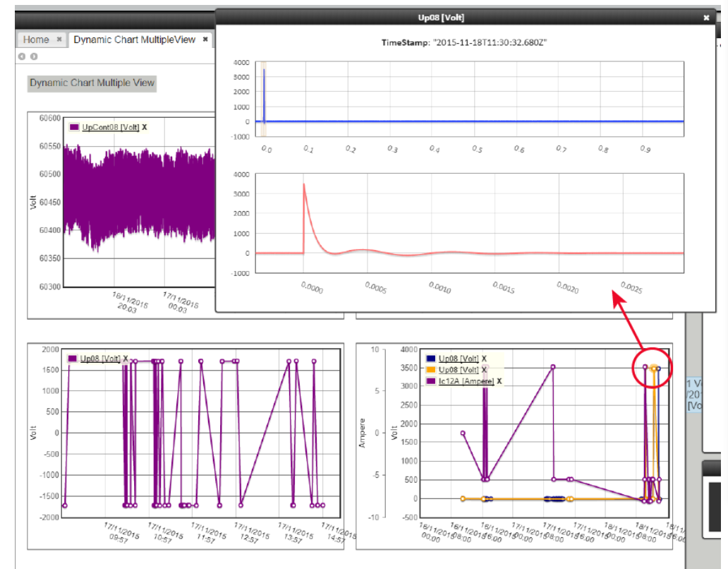Viewport: 728px width, 569px height.
Task: Close the Up08 [Volt] popup window
Action: 706,18
